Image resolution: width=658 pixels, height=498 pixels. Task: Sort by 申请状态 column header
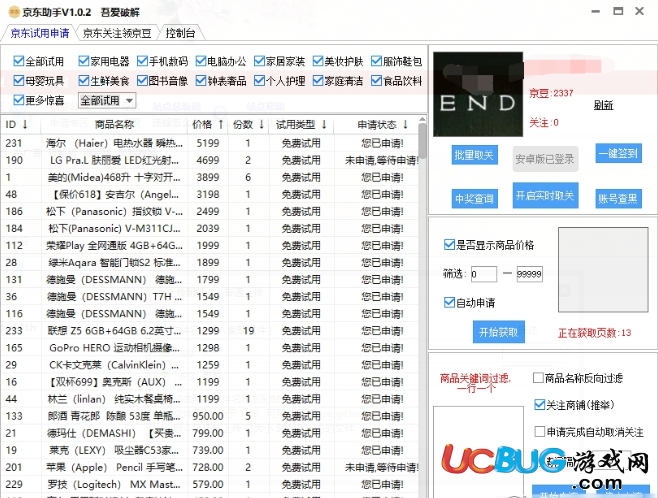tap(382, 125)
